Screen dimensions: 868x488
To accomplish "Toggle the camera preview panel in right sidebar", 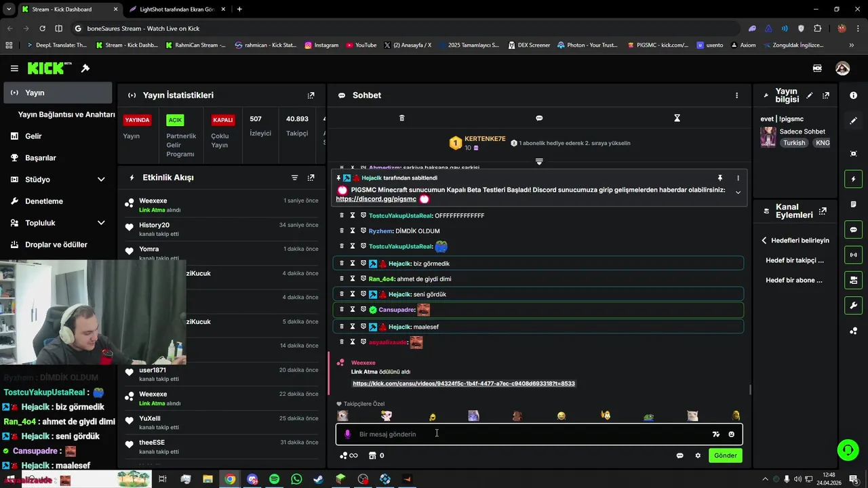I will [x=853, y=280].
